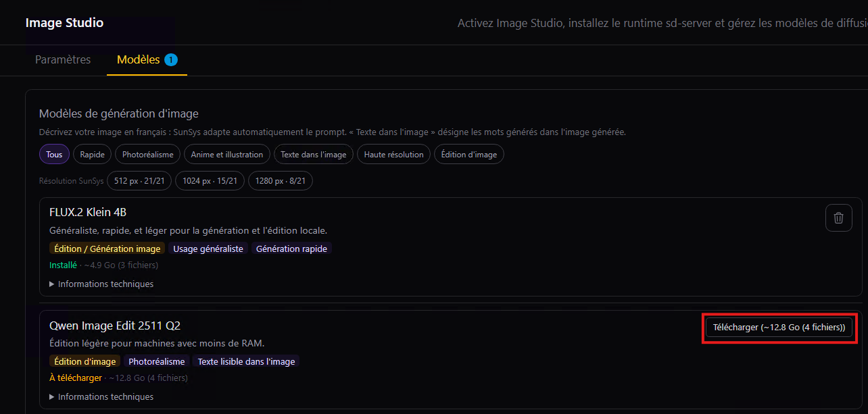Switch to the Paramètres tab
The image size is (868, 414).
click(63, 59)
